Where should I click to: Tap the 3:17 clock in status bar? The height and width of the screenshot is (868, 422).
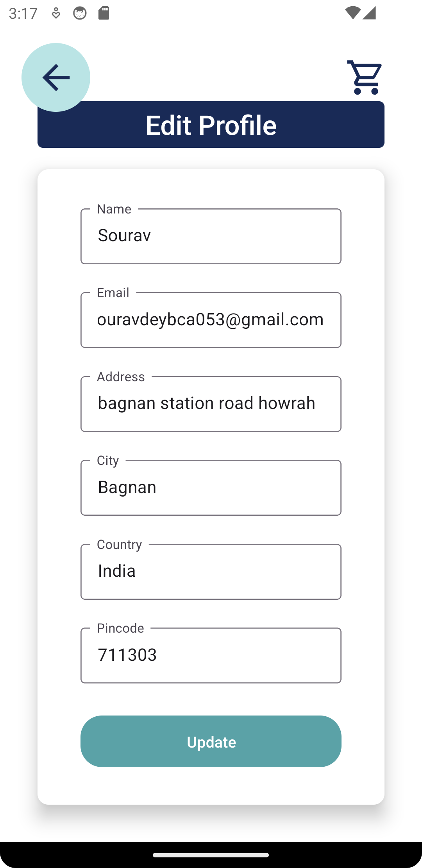[23, 14]
